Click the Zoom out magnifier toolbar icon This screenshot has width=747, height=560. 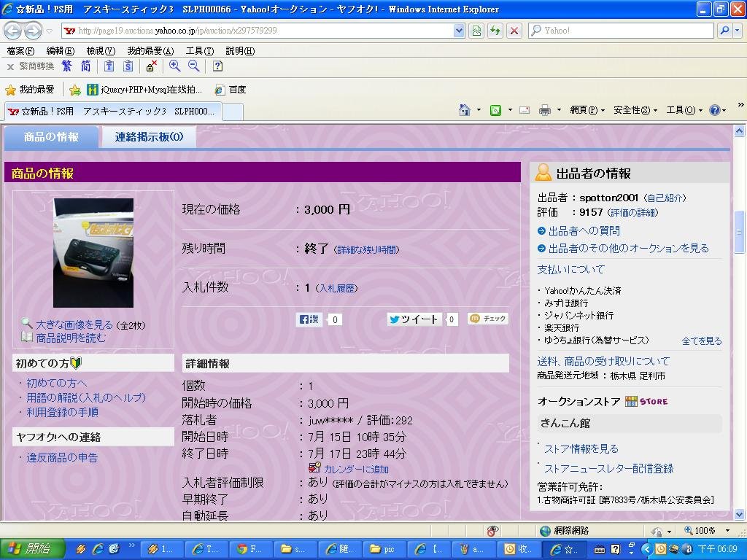coord(194,66)
